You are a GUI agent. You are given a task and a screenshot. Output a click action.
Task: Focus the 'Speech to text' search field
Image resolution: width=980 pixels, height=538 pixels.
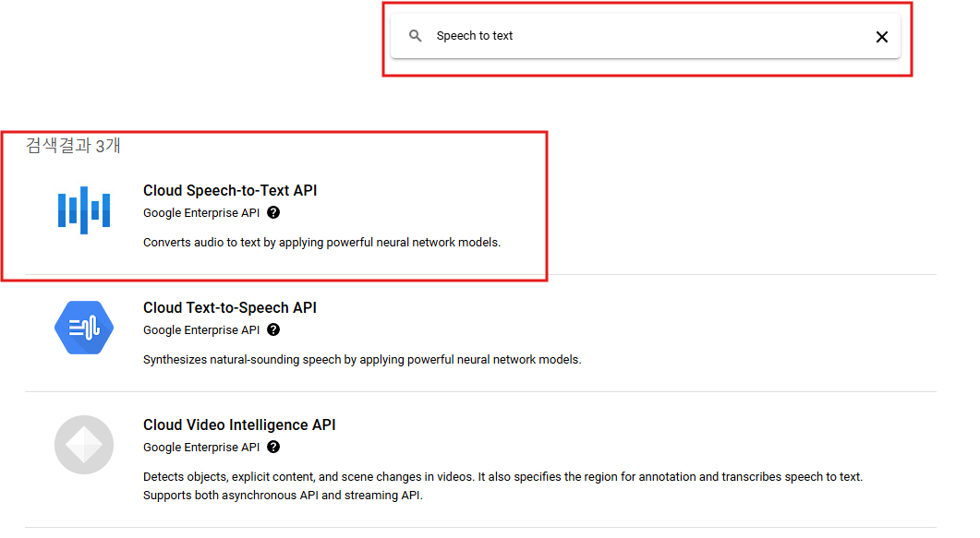point(646,36)
